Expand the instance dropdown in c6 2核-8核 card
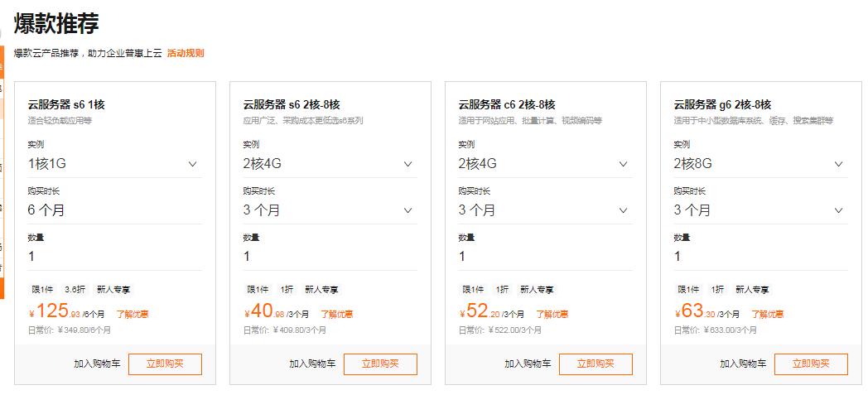 coord(545,164)
